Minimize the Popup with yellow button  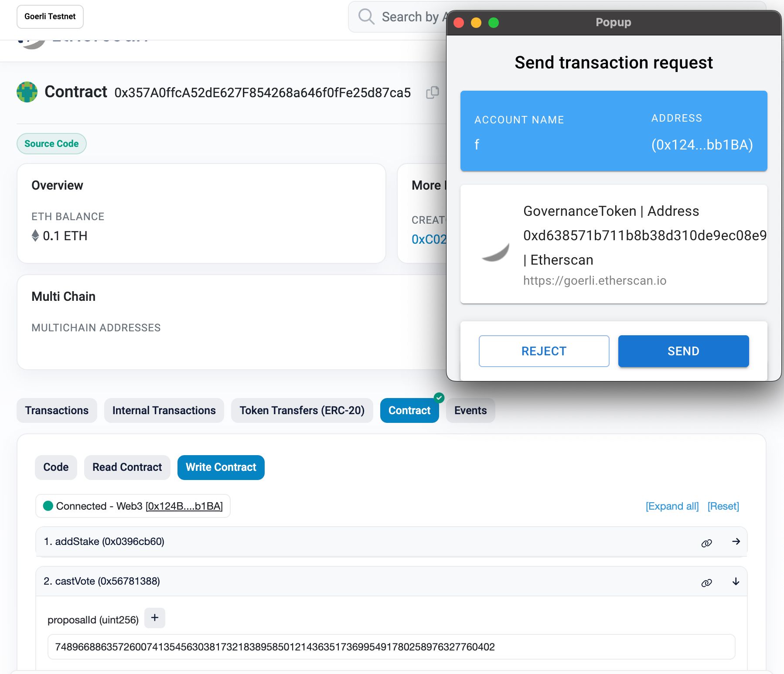click(476, 23)
